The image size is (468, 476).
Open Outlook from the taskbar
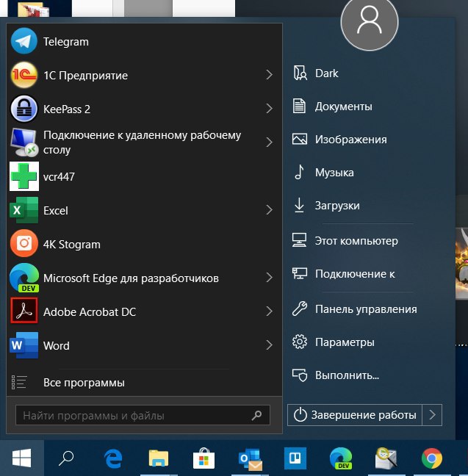coord(251,458)
